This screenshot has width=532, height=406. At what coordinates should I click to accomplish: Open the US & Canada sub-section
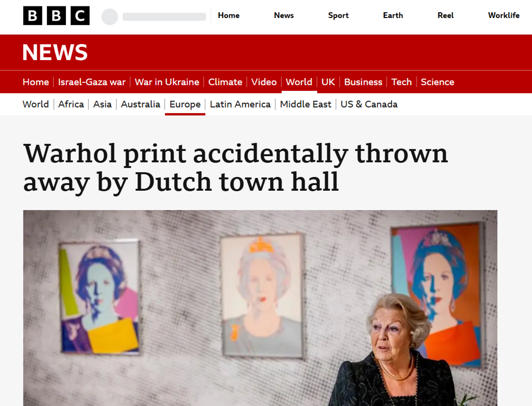[x=369, y=104]
